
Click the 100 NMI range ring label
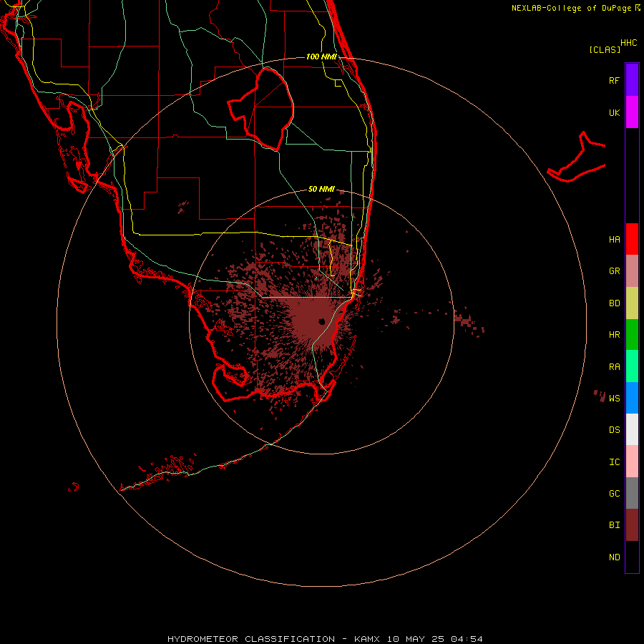tap(321, 57)
